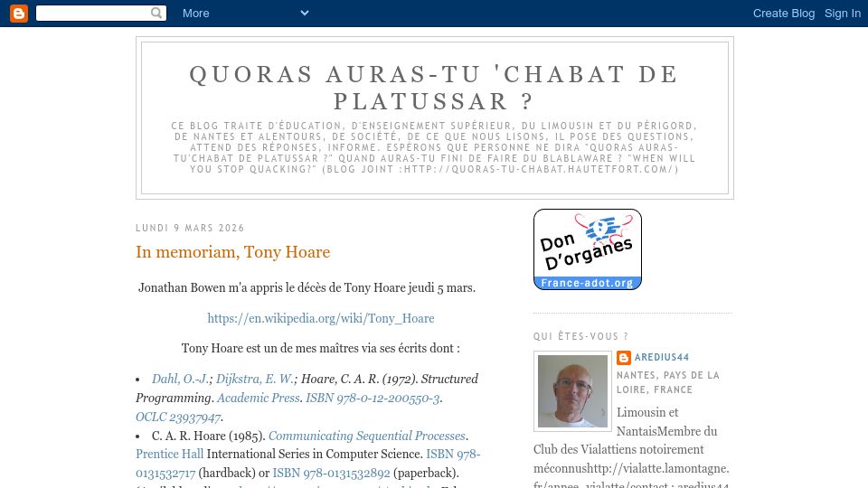
Task: Open the Academic Press link
Action: click(258, 398)
